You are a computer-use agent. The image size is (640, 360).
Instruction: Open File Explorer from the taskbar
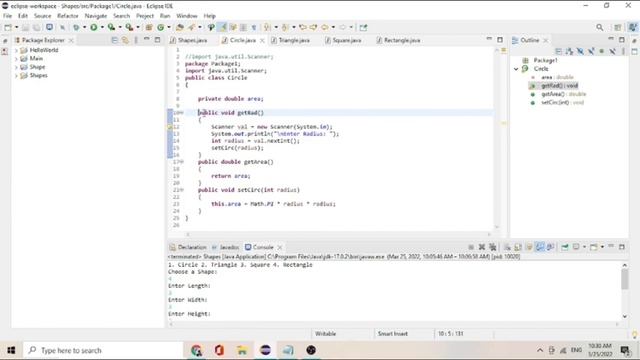242,350
